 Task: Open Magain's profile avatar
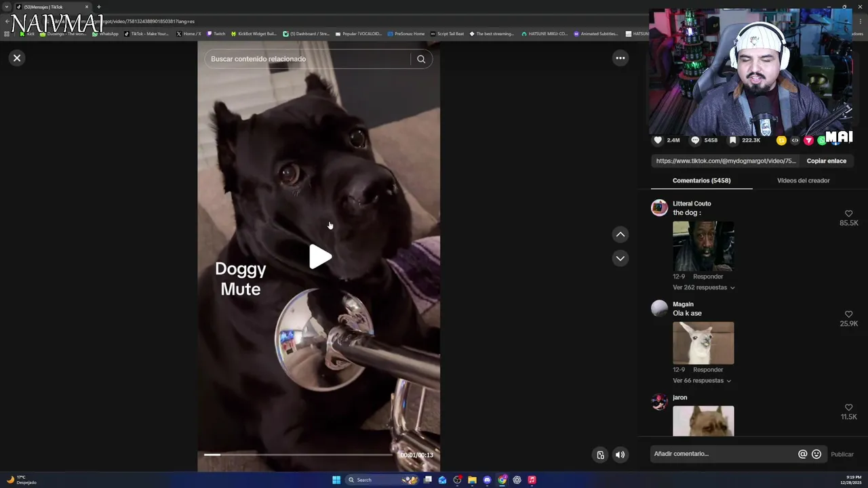(659, 308)
